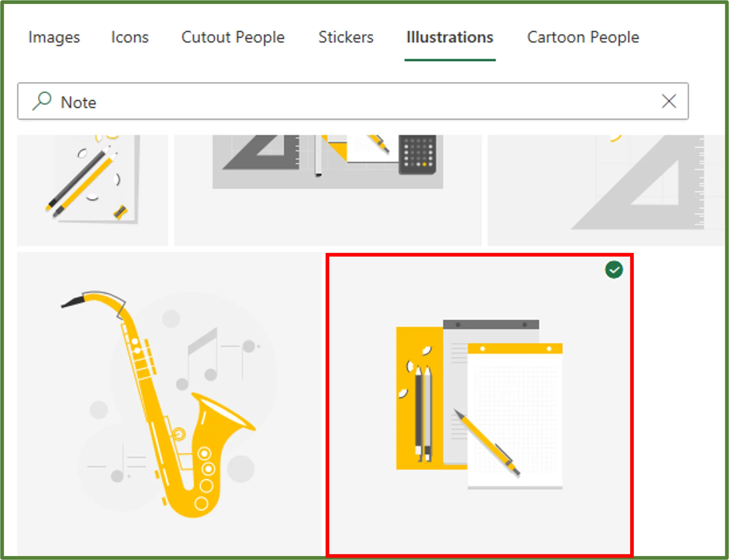Viewport: 729px width, 560px height.
Task: Select the pencils on paper illustration
Action: coord(92,189)
